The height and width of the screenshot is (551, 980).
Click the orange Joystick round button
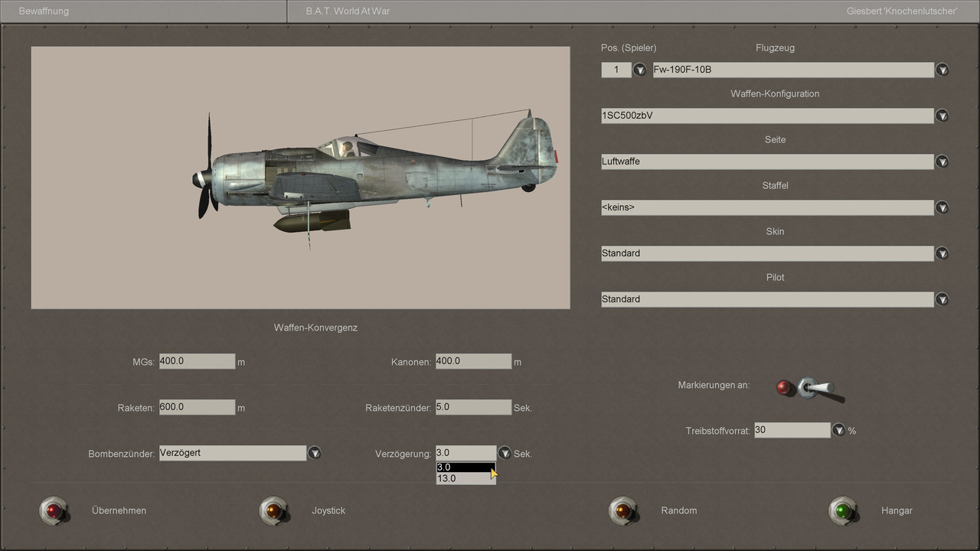pyautogui.click(x=273, y=510)
